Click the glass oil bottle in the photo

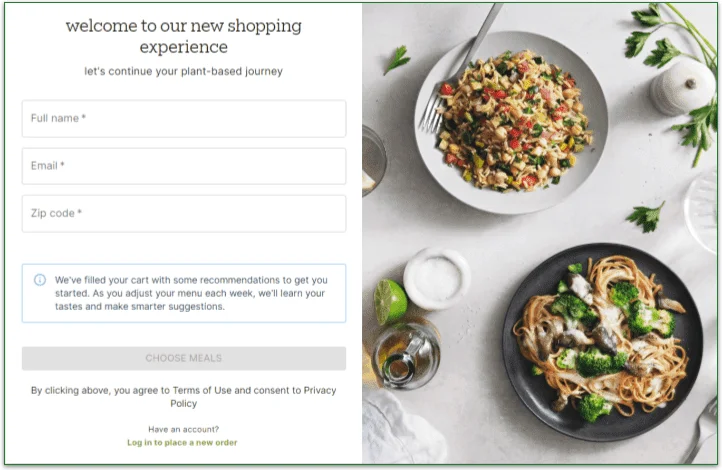coord(404,355)
